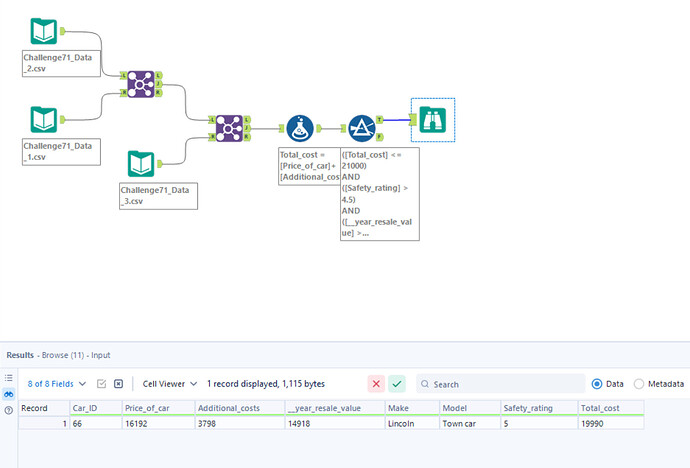Image resolution: width=690 pixels, height=468 pixels.
Task: Select the cell with value 16192
Action: pos(158,424)
